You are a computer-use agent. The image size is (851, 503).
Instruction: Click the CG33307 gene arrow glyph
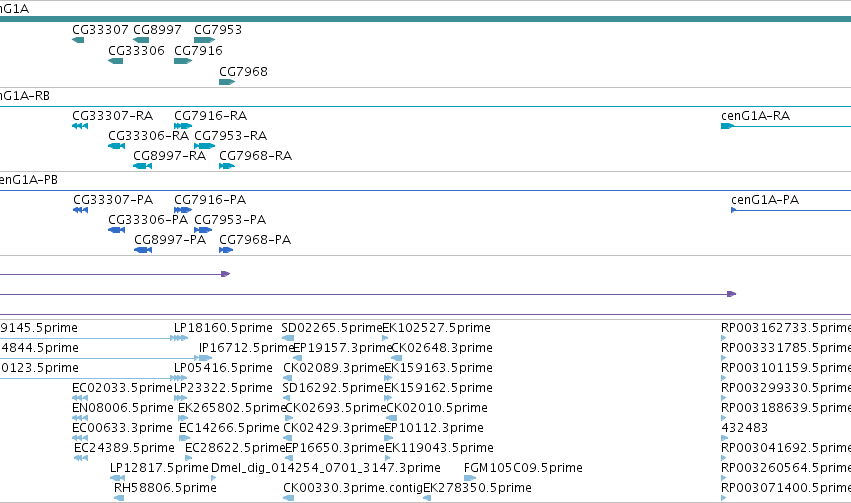click(78, 40)
